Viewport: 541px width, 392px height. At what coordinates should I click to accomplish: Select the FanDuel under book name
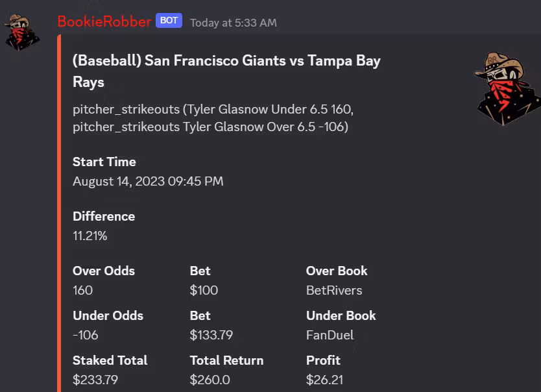(330, 335)
